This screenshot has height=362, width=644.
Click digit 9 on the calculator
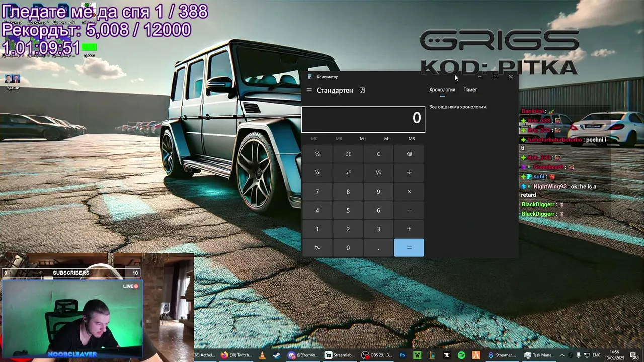point(378,192)
